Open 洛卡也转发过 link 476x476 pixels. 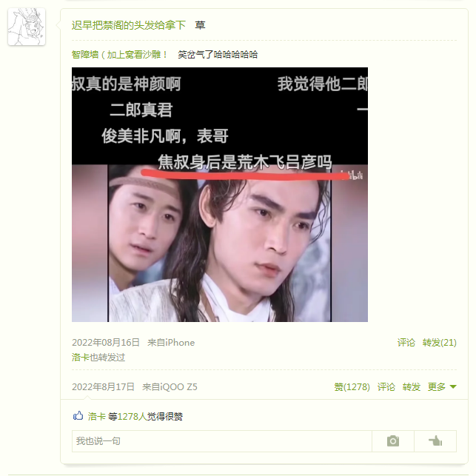[x=98, y=358]
